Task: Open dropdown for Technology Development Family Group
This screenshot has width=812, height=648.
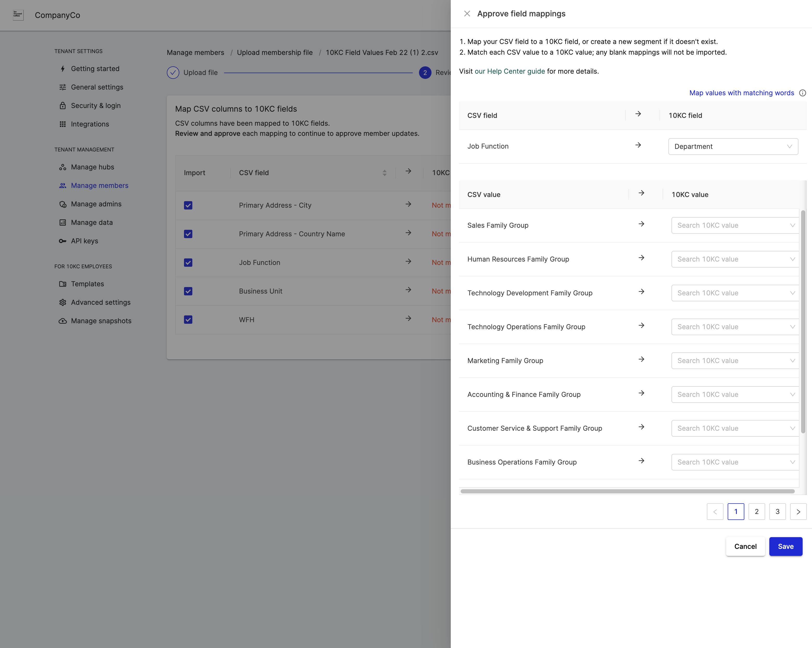Action: click(735, 293)
